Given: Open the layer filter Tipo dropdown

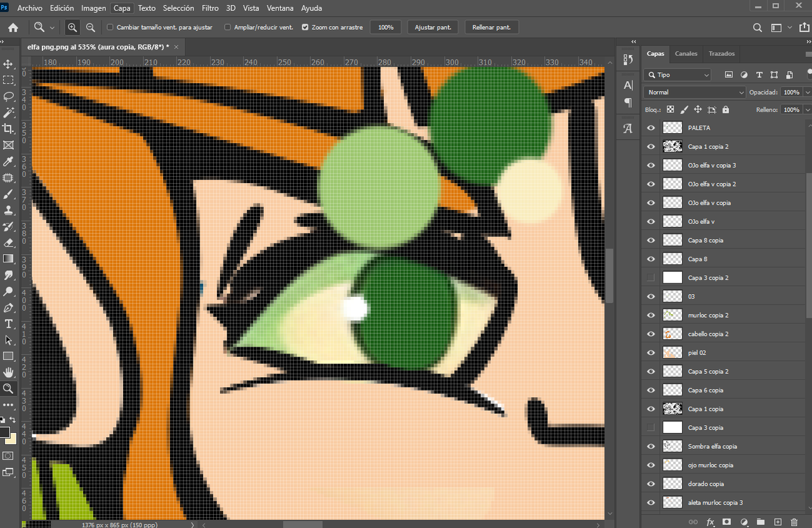Looking at the screenshot, I should click(678, 75).
